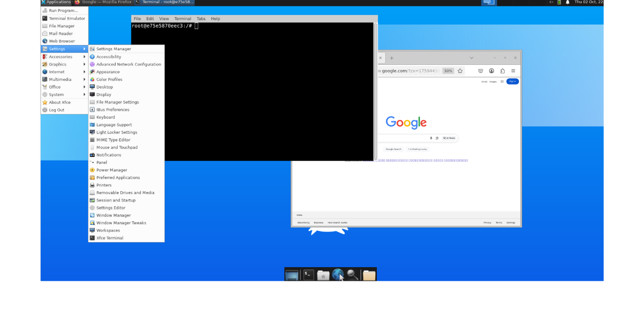Open Mail Reader from the Applications menu

click(64, 34)
